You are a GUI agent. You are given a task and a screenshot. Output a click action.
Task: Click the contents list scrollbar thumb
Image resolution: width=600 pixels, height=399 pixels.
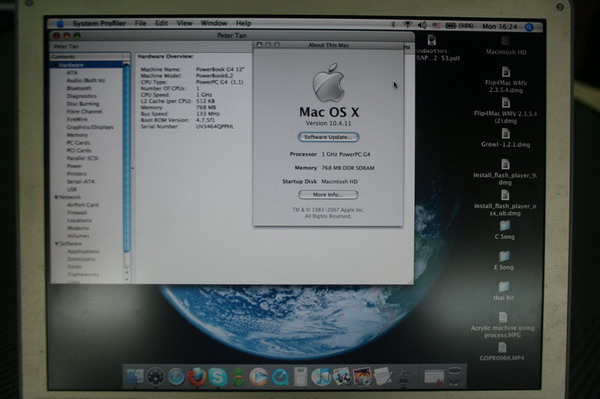[127, 159]
